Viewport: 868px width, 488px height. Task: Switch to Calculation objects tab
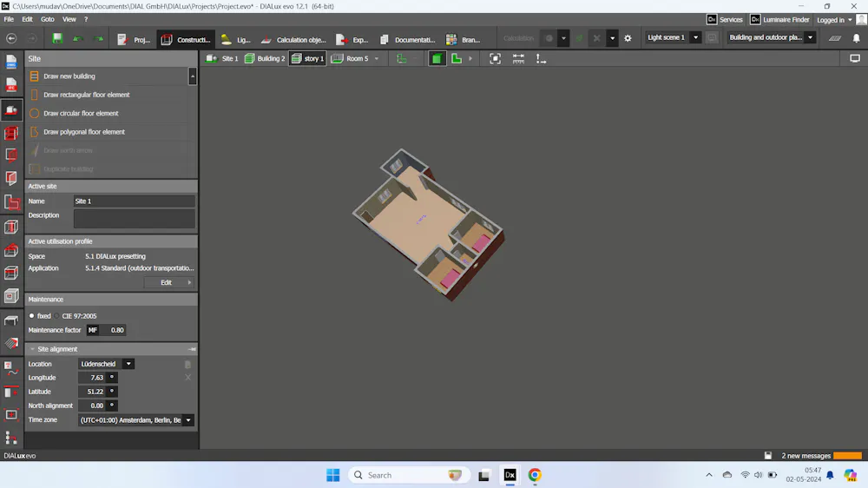(294, 39)
